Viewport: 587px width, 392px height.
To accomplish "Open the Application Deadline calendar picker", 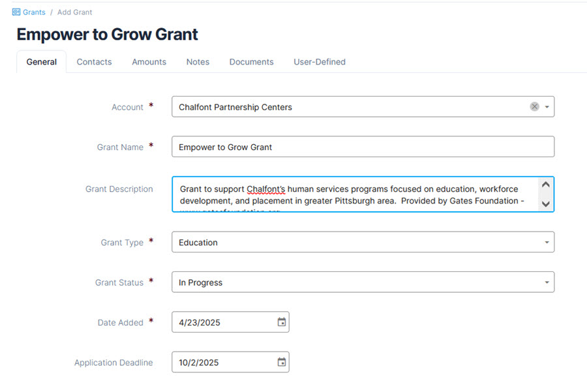I will click(x=282, y=362).
